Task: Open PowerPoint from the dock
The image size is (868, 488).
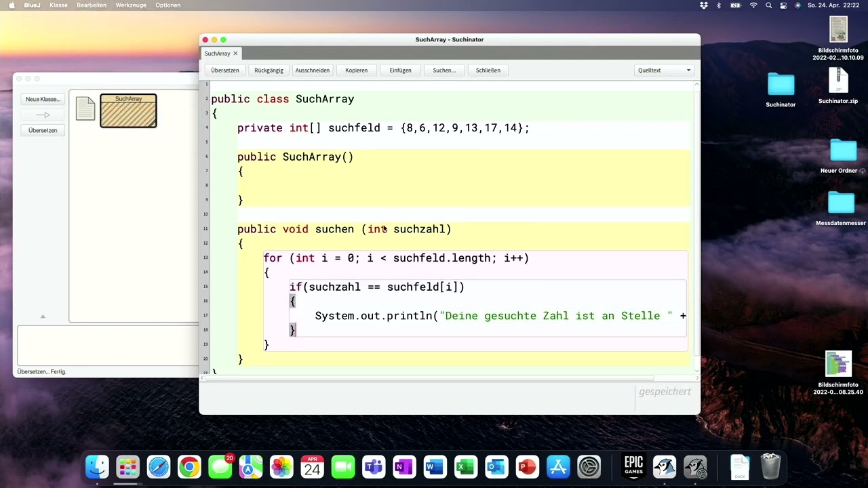Action: [527, 467]
